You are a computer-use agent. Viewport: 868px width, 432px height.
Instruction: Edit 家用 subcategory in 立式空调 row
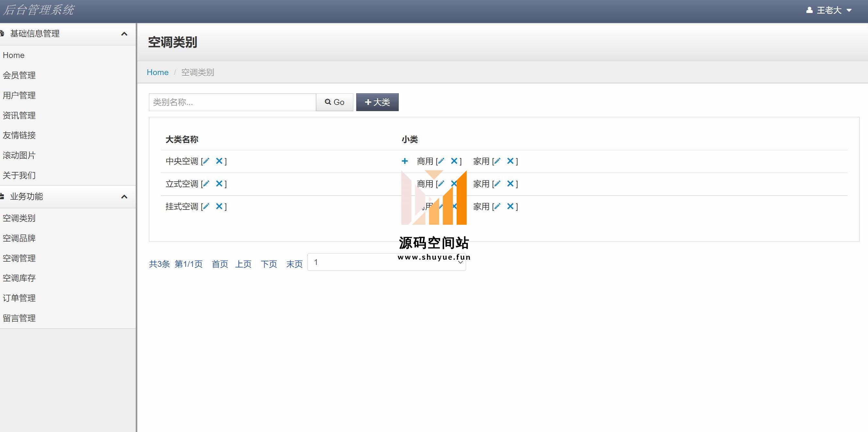(497, 184)
